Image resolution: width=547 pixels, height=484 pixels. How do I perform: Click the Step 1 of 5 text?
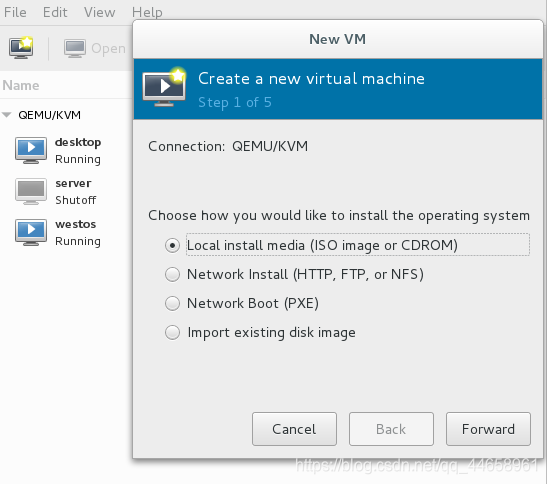point(235,103)
